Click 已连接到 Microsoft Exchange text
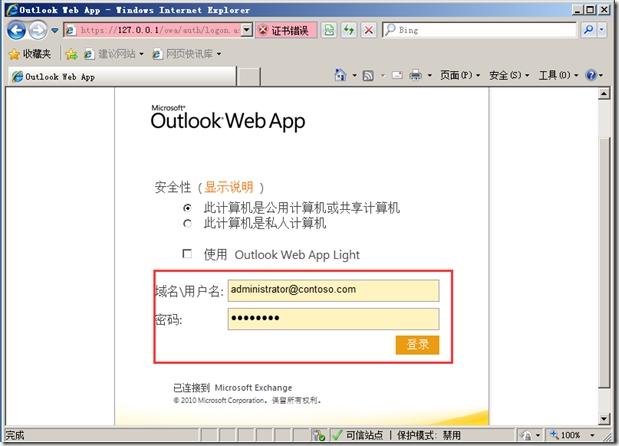This screenshot has height=446, width=619. pos(233,388)
